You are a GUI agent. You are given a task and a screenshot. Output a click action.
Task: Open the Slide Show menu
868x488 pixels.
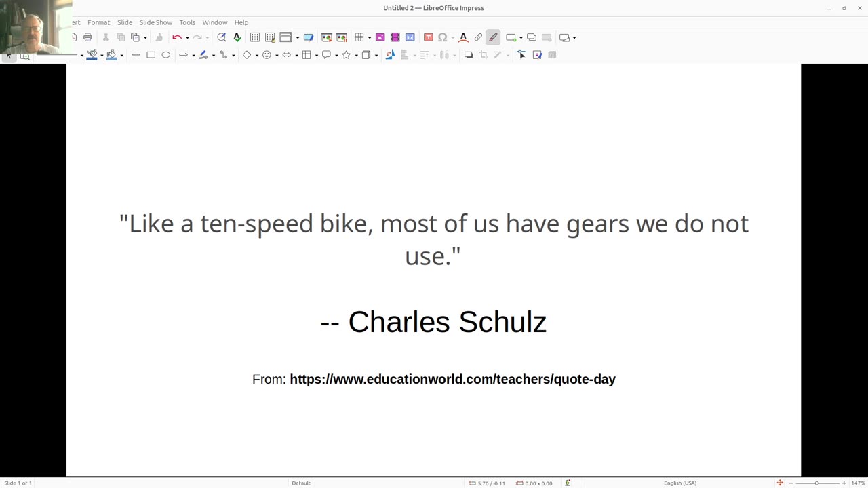(156, 22)
